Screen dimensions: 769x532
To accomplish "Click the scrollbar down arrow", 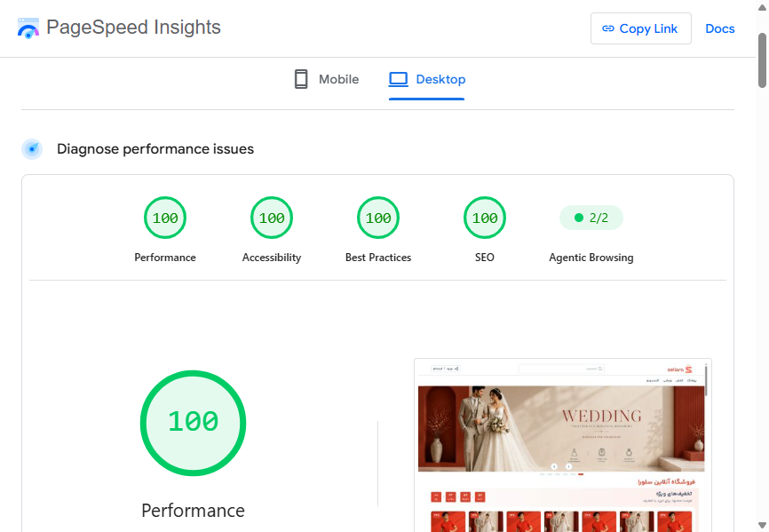I will [762, 525].
